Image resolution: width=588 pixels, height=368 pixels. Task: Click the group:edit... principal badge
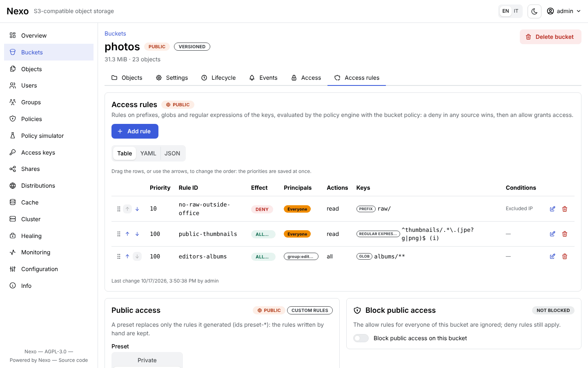tap(301, 257)
